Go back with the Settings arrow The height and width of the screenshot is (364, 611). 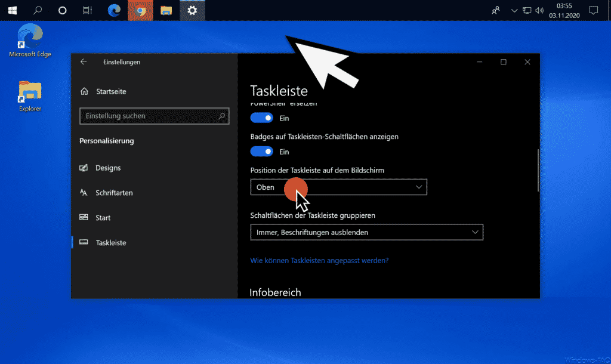click(84, 62)
